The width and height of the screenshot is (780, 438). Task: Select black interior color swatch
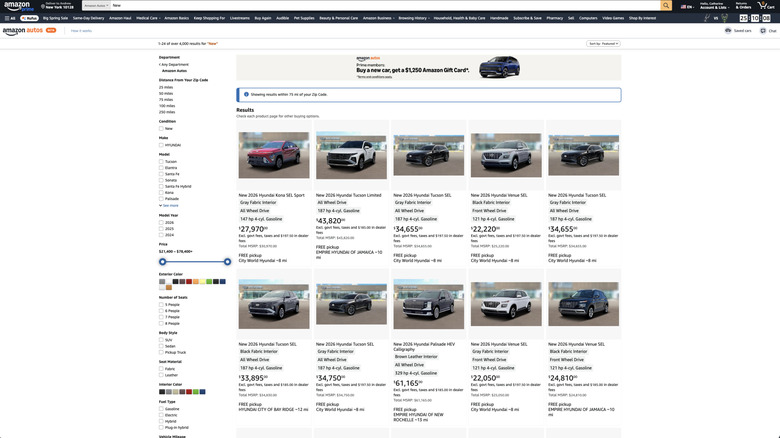point(162,392)
